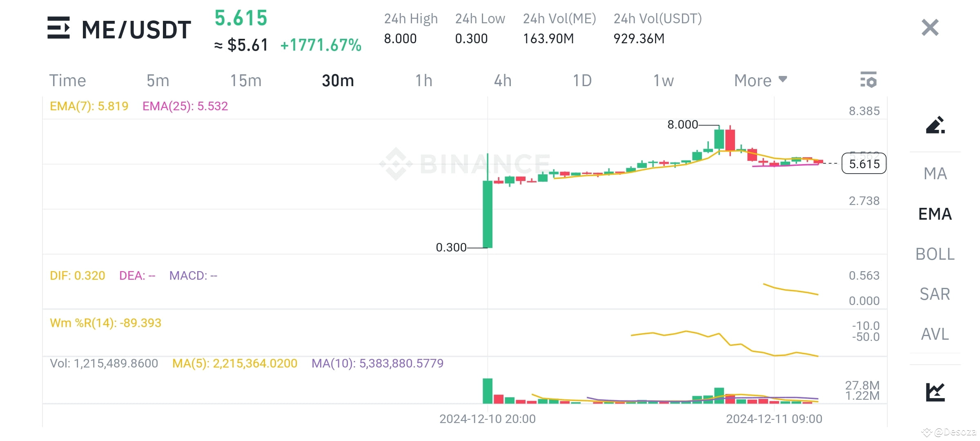The width and height of the screenshot is (980, 441).
Task: Toggle the EMA(7) line via its label
Action: point(89,106)
